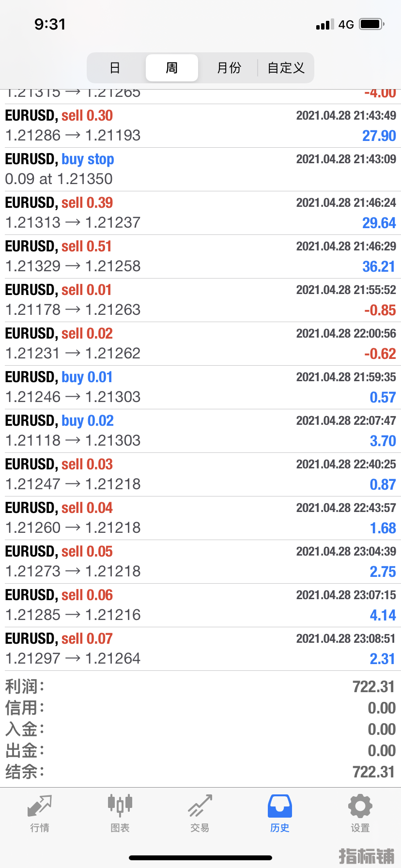The height and width of the screenshot is (868, 401).
Task: Select the EURUSD buy stop order row
Action: 200,169
